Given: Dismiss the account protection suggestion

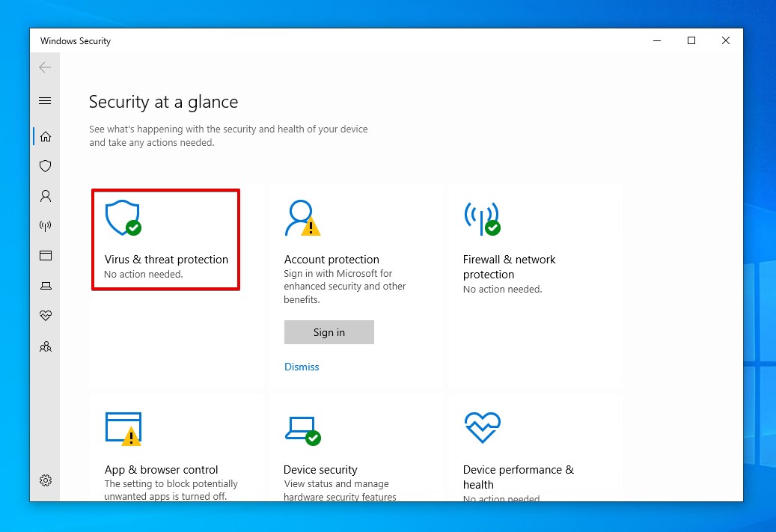Looking at the screenshot, I should [x=302, y=367].
